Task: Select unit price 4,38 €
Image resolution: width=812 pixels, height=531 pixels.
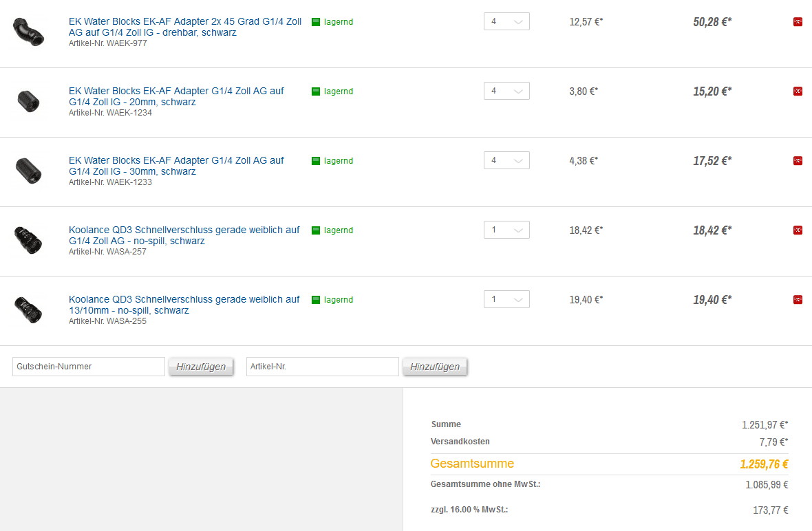Action: [x=584, y=160]
